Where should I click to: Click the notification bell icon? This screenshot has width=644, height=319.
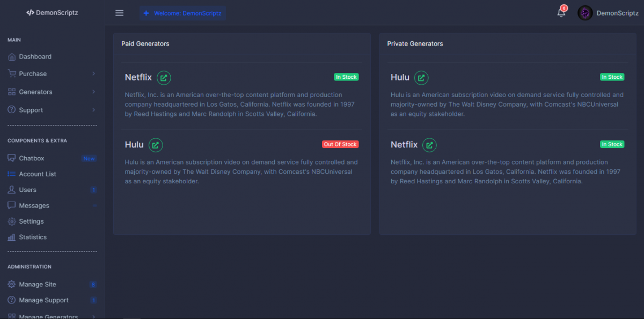tap(561, 13)
